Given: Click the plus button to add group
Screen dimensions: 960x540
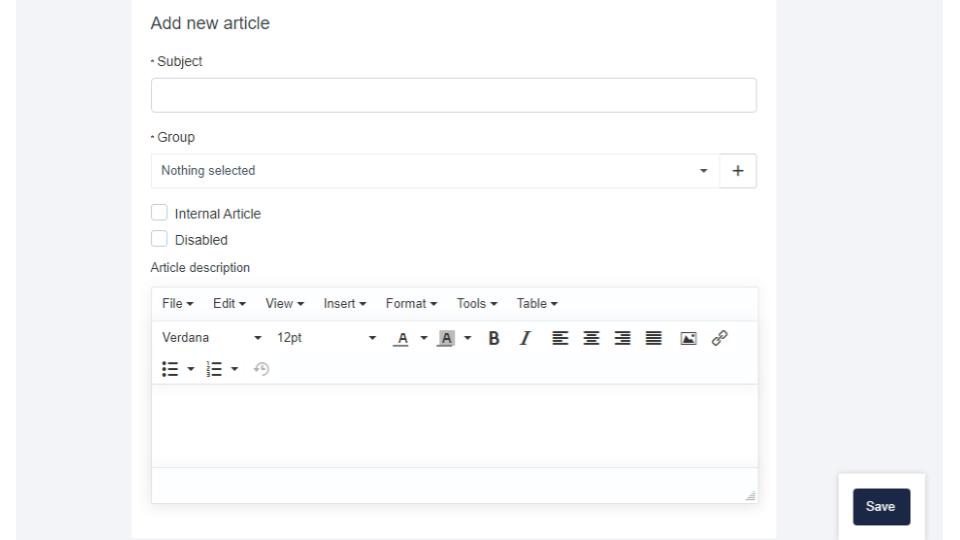Looking at the screenshot, I should point(738,171).
